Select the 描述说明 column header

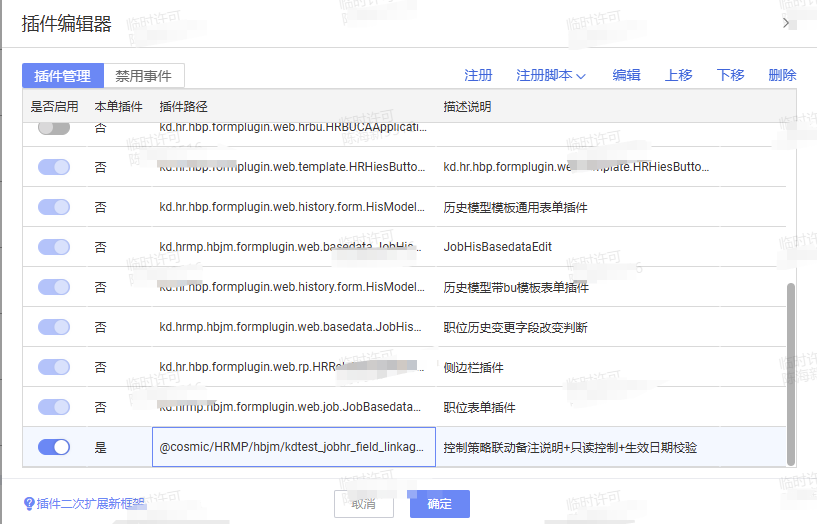pos(467,107)
